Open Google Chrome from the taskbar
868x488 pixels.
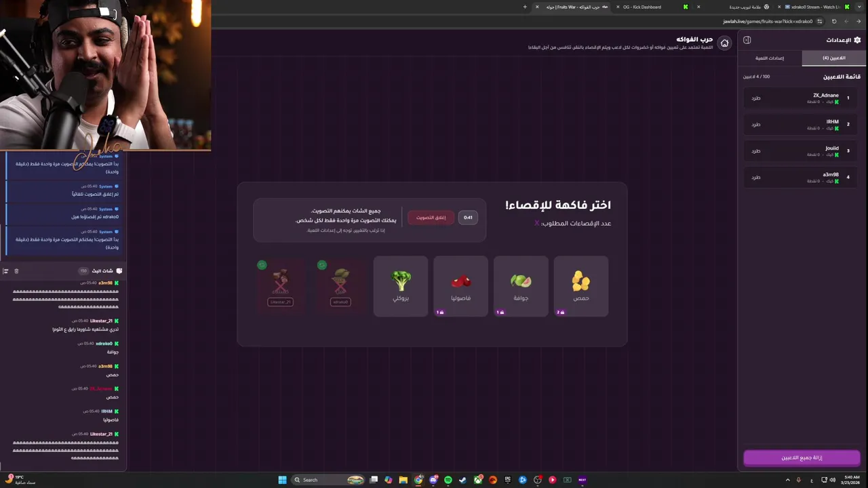coord(418,480)
